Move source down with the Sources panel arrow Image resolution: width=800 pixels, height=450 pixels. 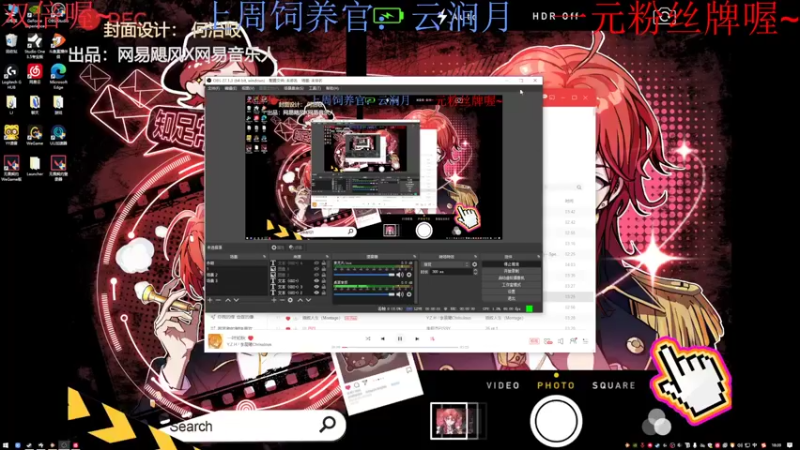[x=308, y=300]
